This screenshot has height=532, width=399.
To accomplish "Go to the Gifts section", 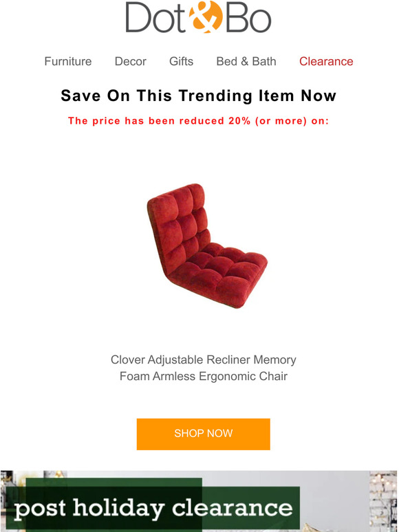I will 181,61.
